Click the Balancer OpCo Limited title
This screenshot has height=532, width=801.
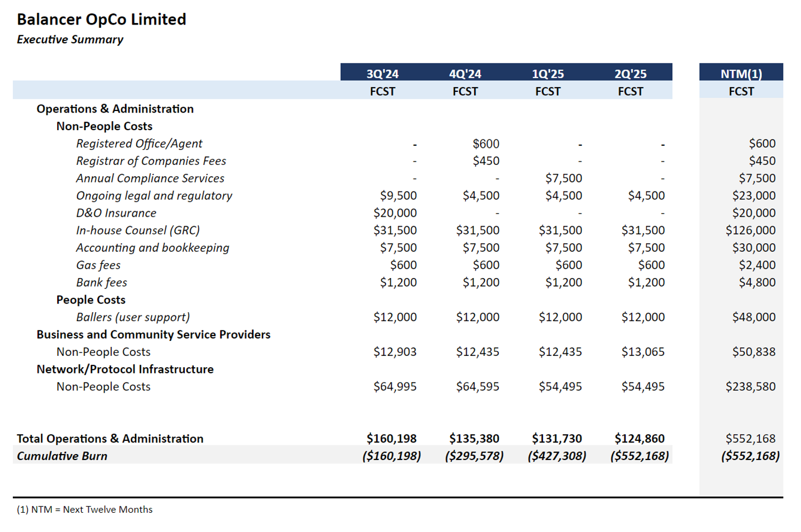pos(101,20)
